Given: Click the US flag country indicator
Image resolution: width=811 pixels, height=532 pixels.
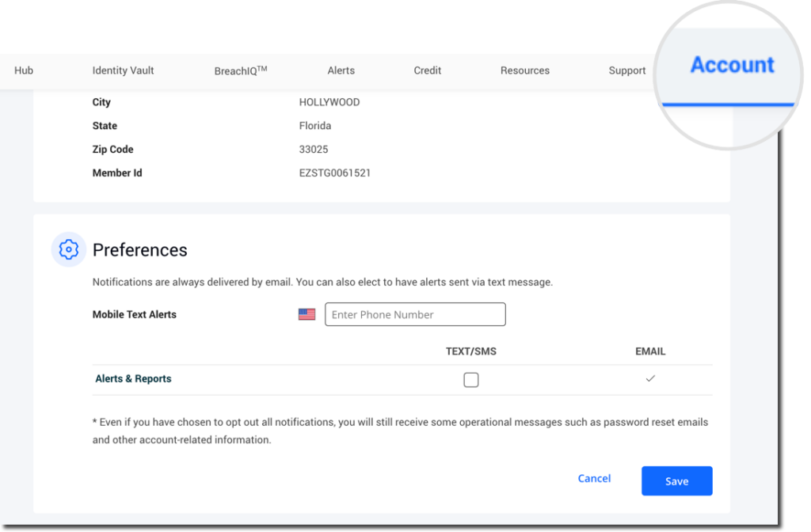Looking at the screenshot, I should click(307, 313).
